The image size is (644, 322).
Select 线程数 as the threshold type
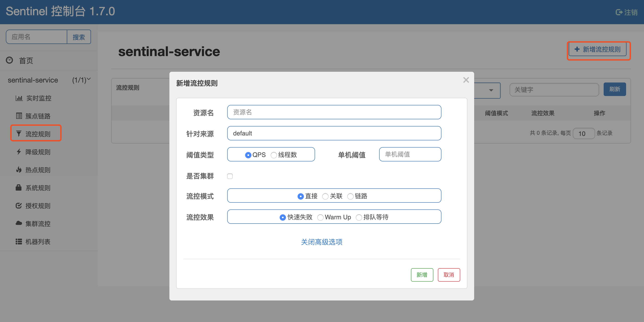(274, 155)
